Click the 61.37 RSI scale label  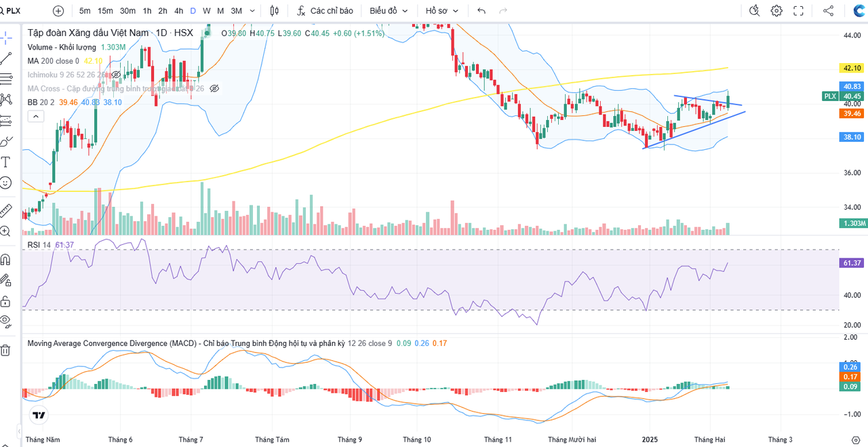(x=852, y=263)
